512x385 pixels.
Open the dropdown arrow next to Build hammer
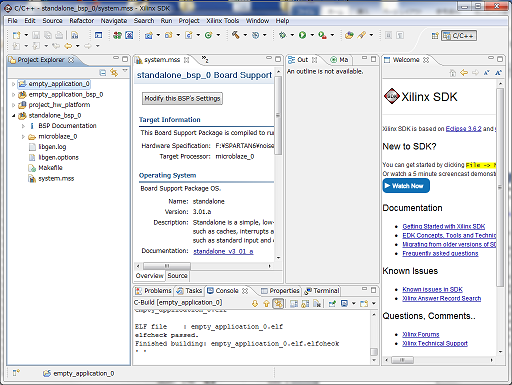point(245,35)
